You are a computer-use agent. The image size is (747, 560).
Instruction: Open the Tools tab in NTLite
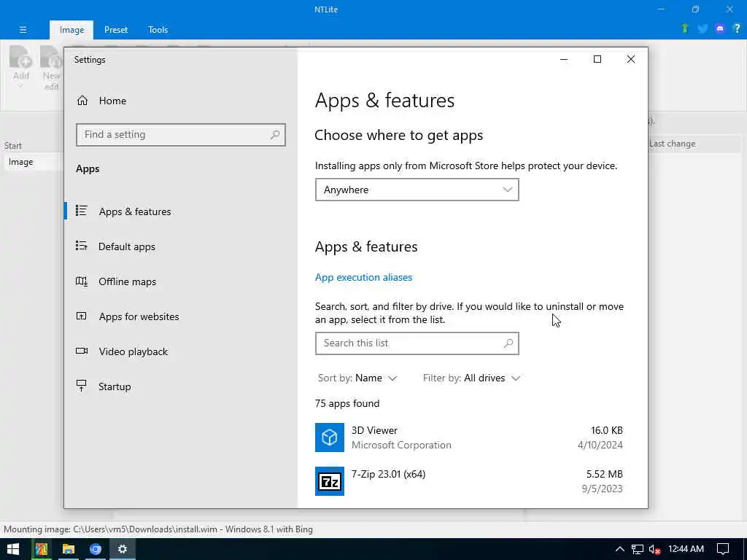click(158, 29)
